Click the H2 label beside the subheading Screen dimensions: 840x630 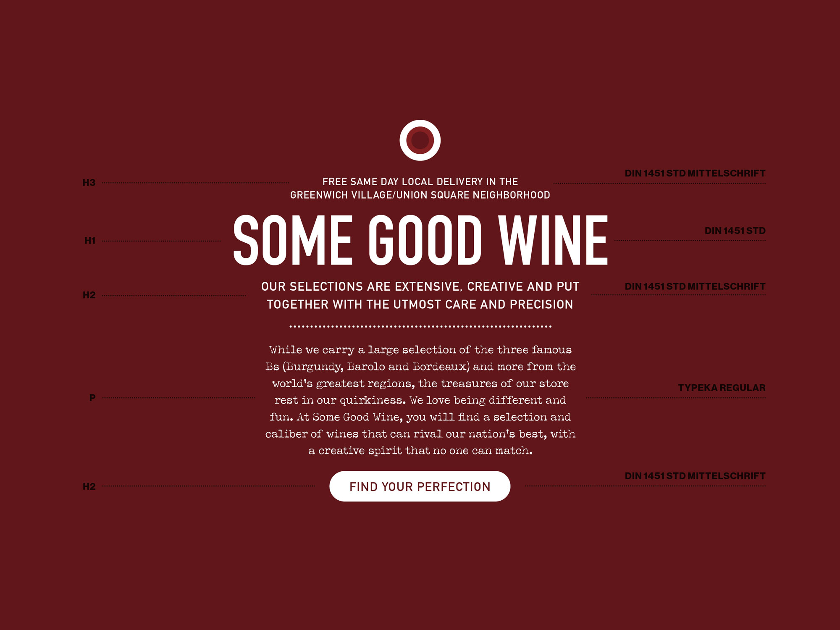[x=89, y=295]
